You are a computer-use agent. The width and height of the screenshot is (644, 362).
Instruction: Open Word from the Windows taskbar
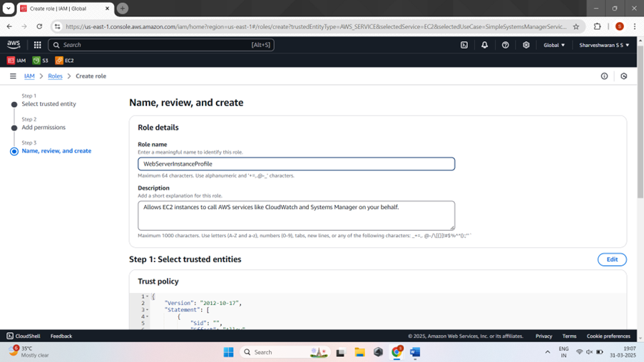415,352
